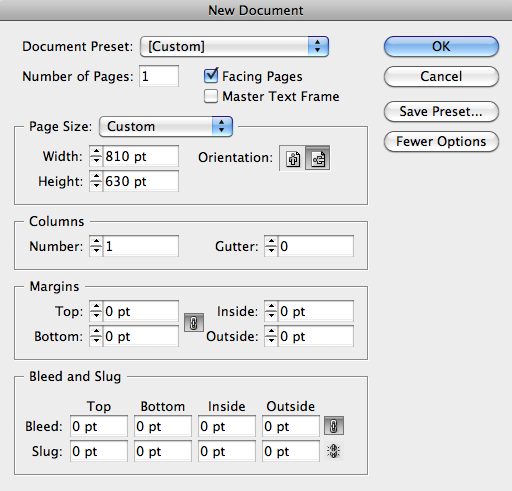
Task: Click Save Preset button
Action: coord(441,111)
